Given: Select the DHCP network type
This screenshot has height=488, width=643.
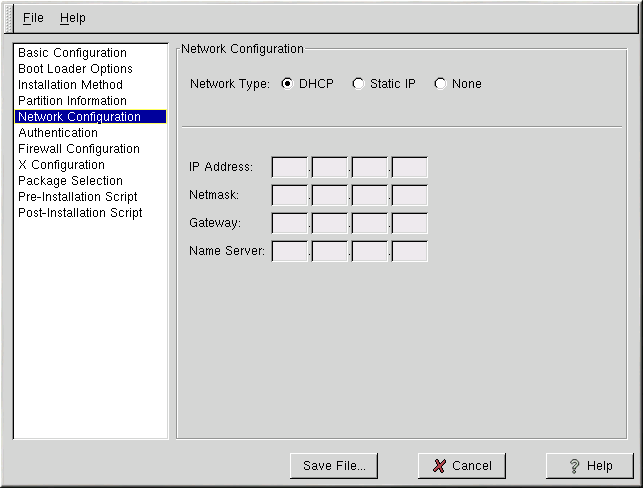Looking at the screenshot, I should click(288, 84).
